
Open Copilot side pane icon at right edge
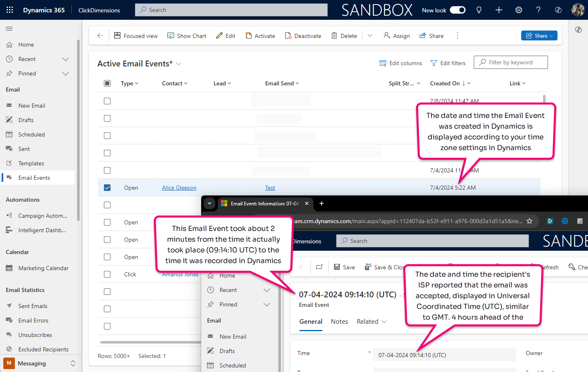578,30
